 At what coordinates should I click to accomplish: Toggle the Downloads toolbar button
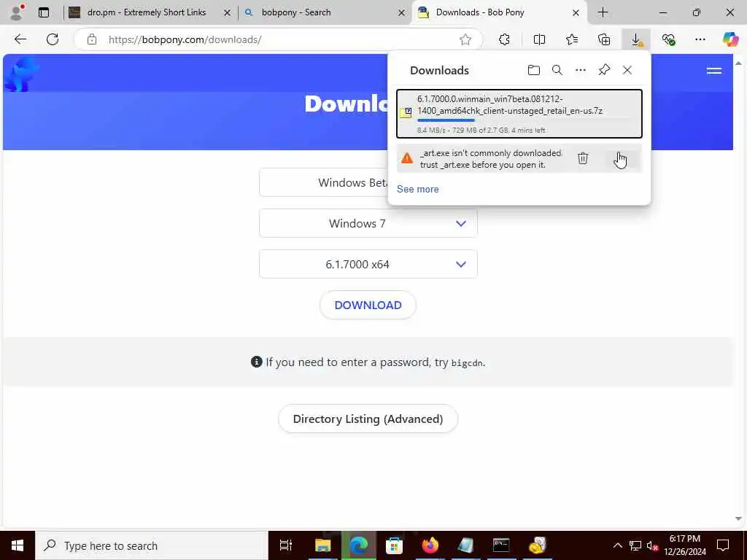pyautogui.click(x=636, y=39)
